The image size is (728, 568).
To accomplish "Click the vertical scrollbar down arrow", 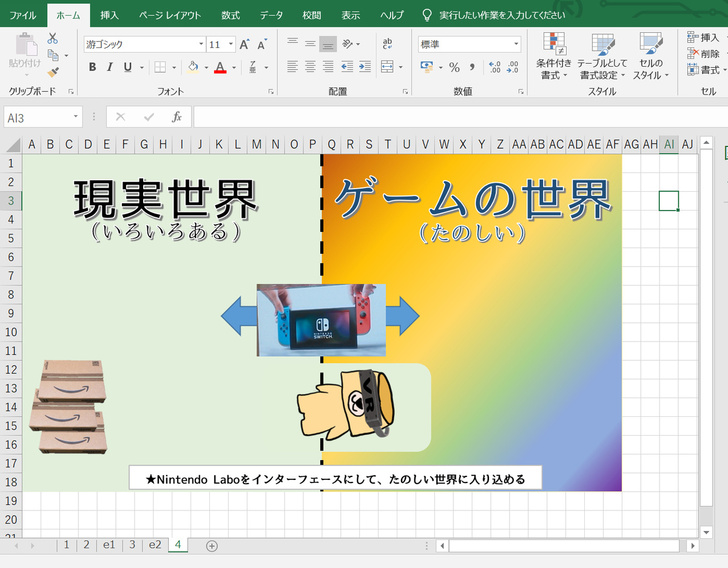I will point(706,532).
